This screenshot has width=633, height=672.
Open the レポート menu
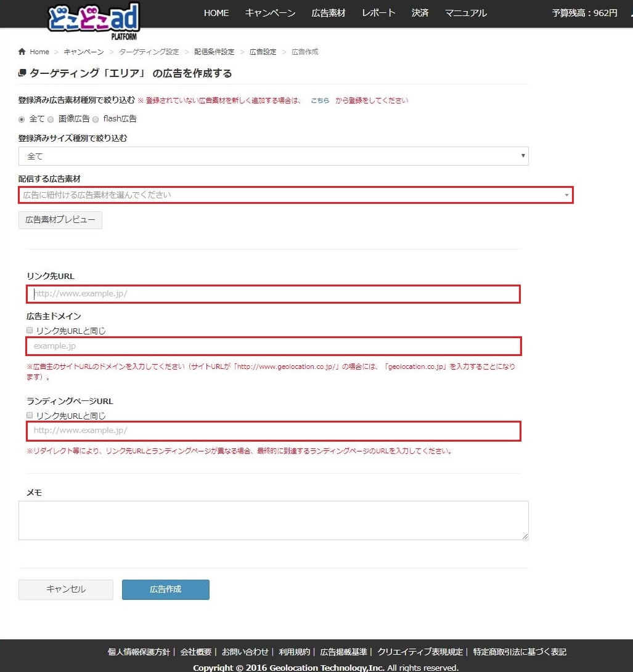pos(378,13)
